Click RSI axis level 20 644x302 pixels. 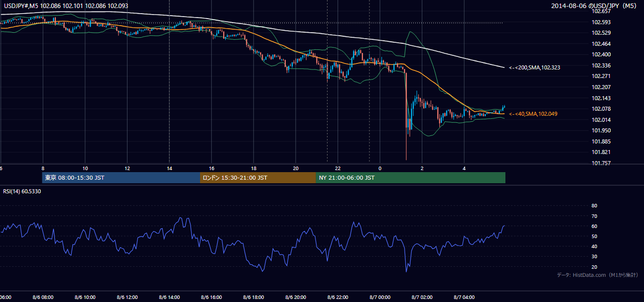click(x=594, y=267)
